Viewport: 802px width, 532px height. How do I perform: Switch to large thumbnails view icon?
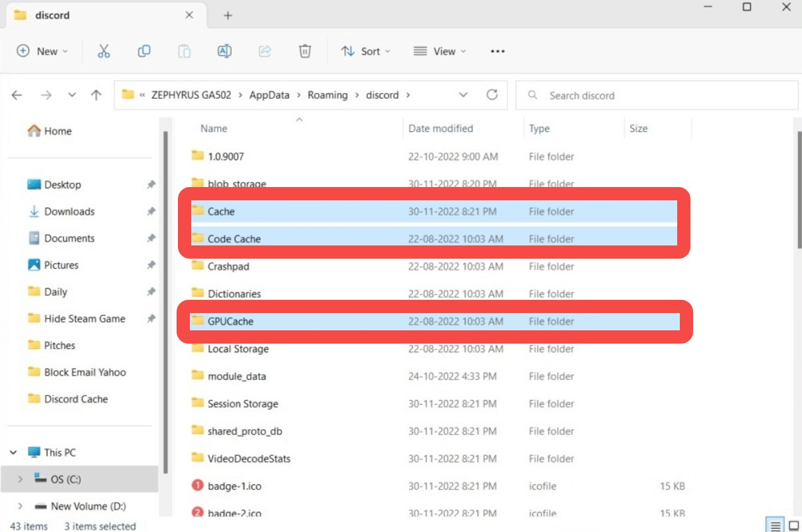click(793, 525)
